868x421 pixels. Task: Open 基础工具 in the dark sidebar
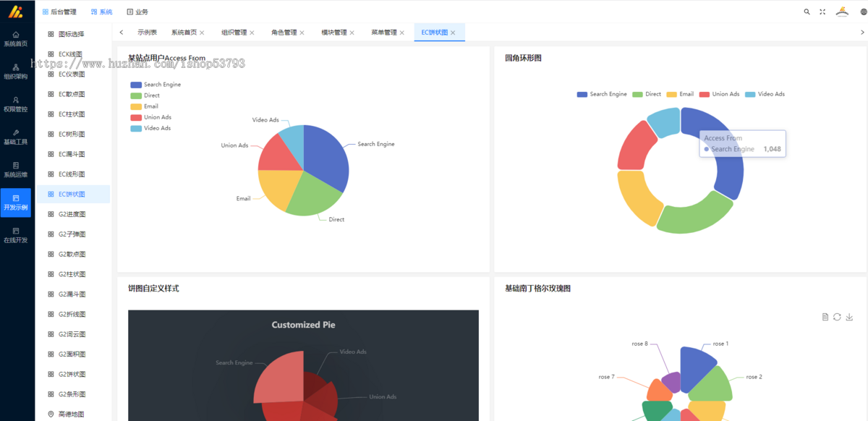[x=16, y=137]
